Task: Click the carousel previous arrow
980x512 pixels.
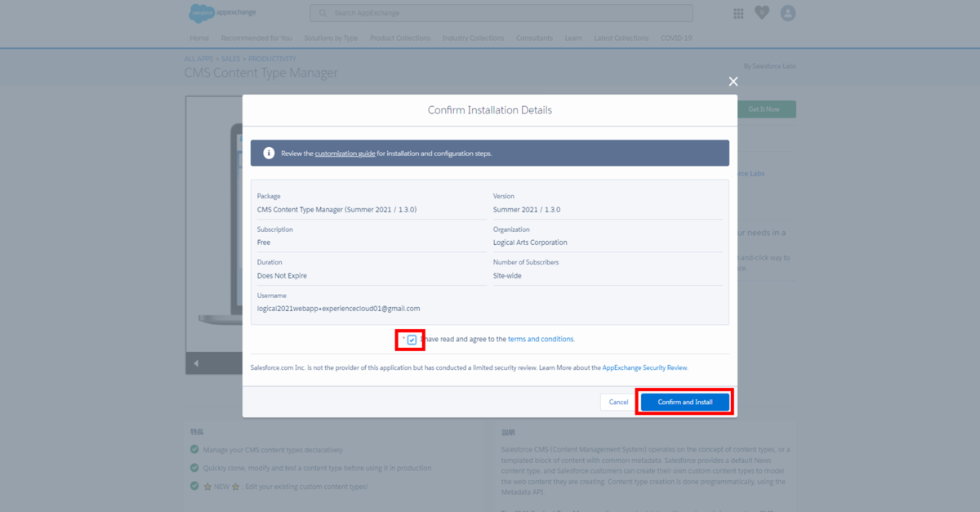Action: [196, 363]
